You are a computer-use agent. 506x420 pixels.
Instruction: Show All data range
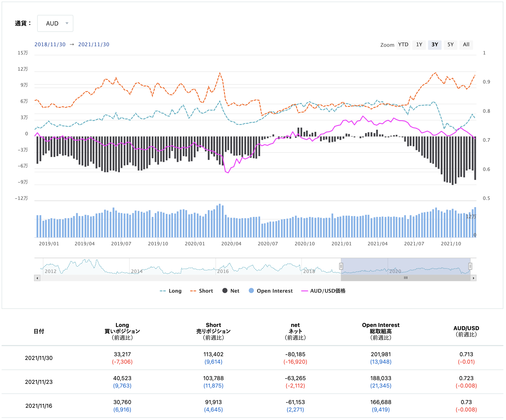tap(466, 45)
